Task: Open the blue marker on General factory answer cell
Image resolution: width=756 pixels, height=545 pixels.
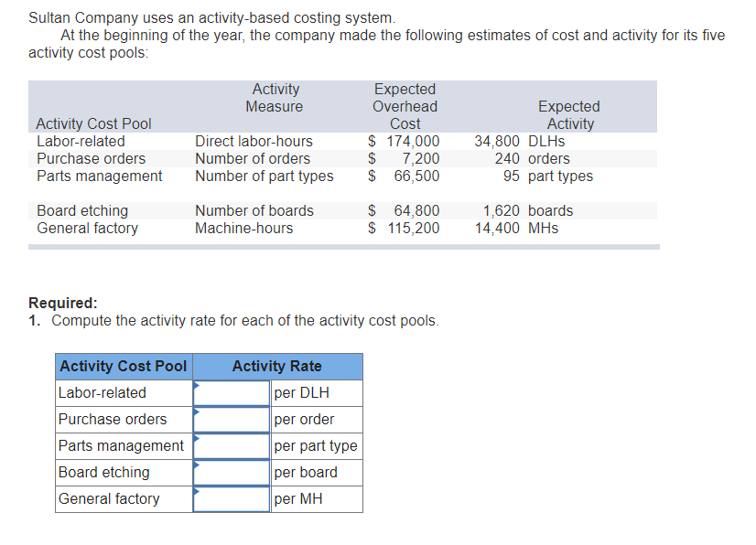Action: pyautogui.click(x=196, y=491)
